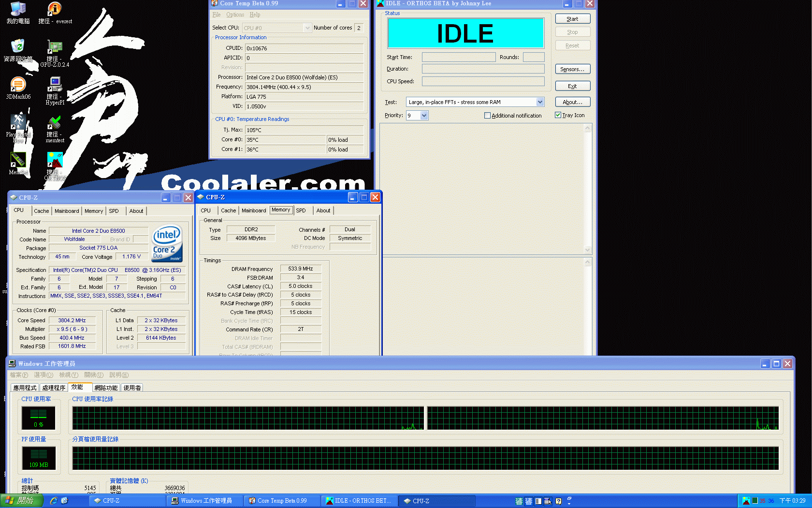Switch to Core Temp Beta 0.99 taskbar button

tap(282, 501)
